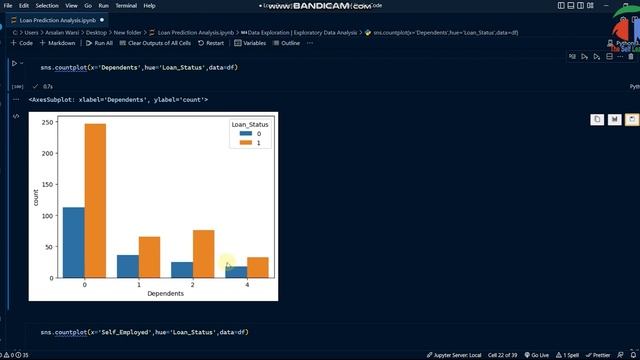The height and width of the screenshot is (360, 640).
Task: Copy chart output to clipboard icon
Action: [x=597, y=119]
